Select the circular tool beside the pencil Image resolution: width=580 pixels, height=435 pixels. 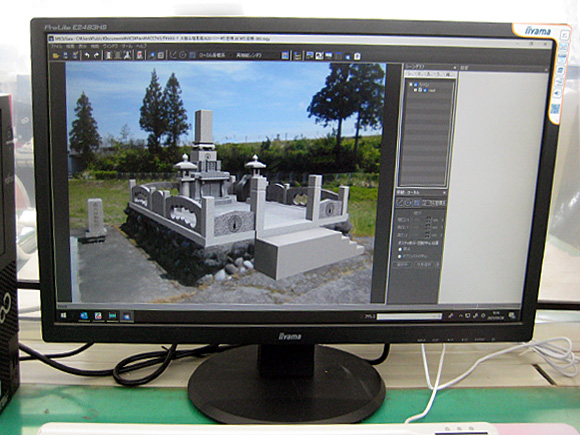point(408,203)
